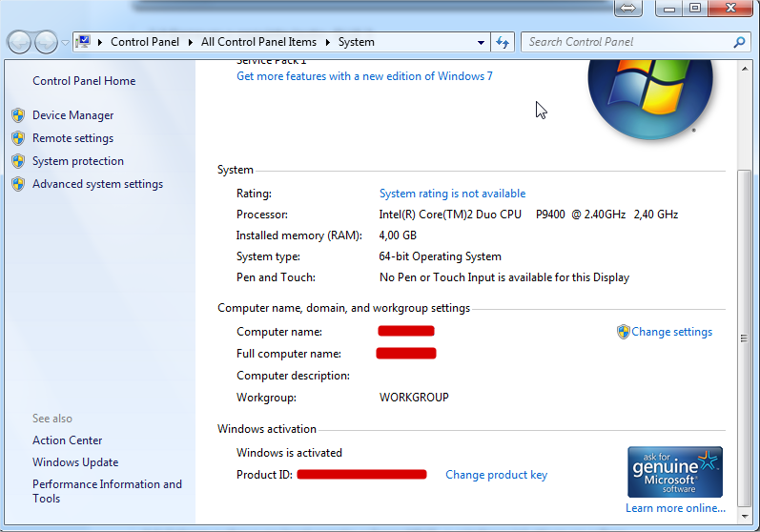Click the refresh button beside address bar
Screen dimensions: 760x532
pos(503,42)
